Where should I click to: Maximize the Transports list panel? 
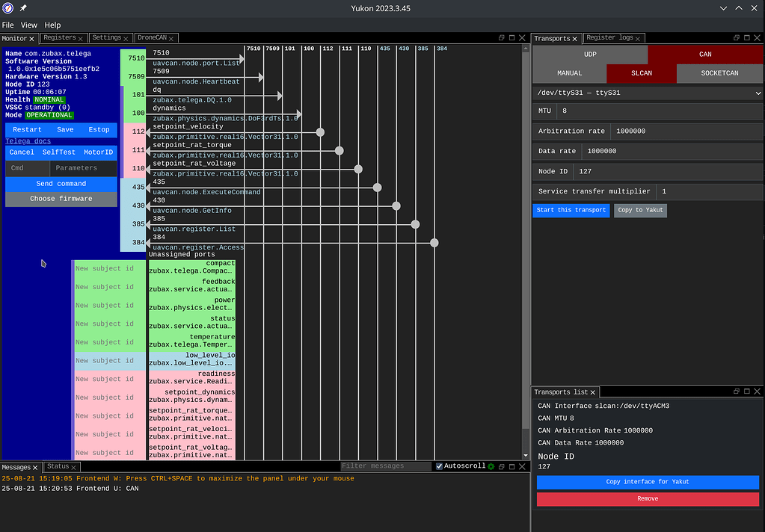(747, 391)
